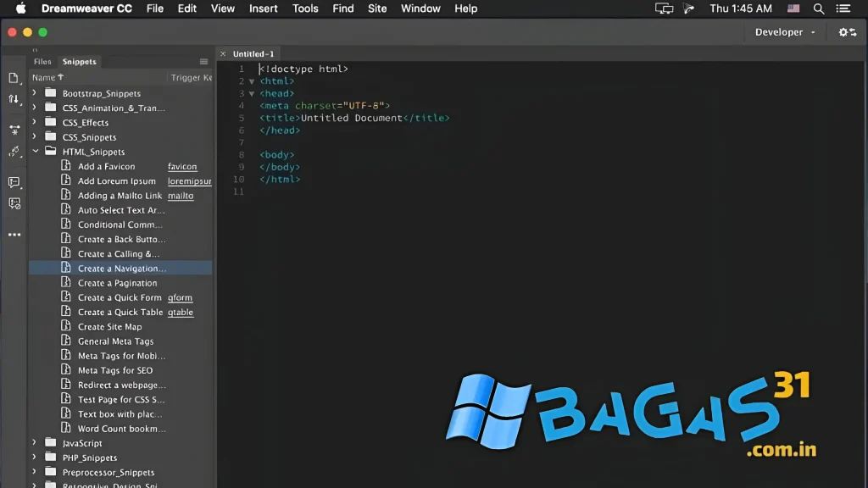
Task: Collapse the html tag fold arrow on line 2
Action: pyautogui.click(x=252, y=81)
